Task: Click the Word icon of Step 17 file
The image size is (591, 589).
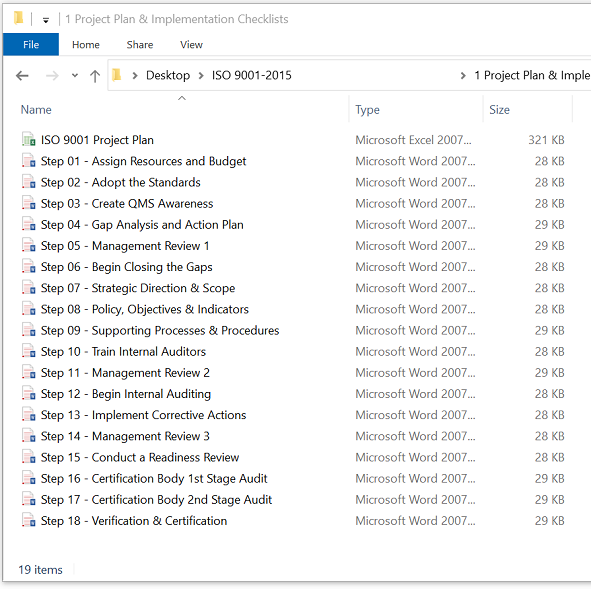Action: point(29,499)
